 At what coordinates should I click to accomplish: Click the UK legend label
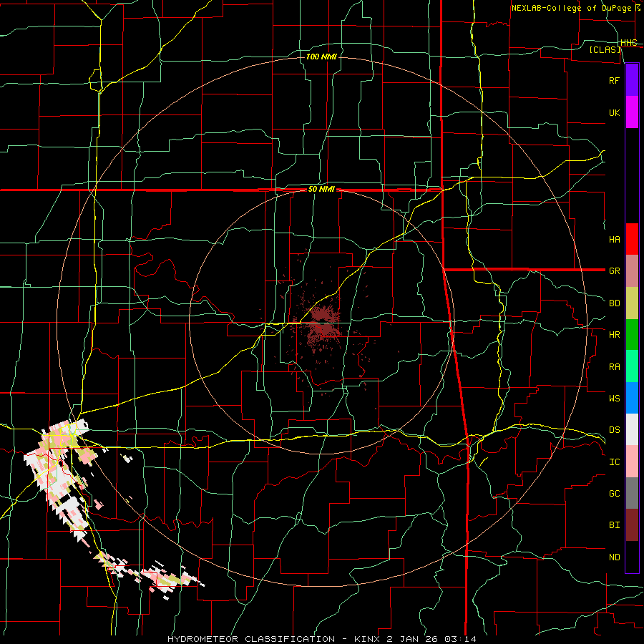pyautogui.click(x=614, y=113)
